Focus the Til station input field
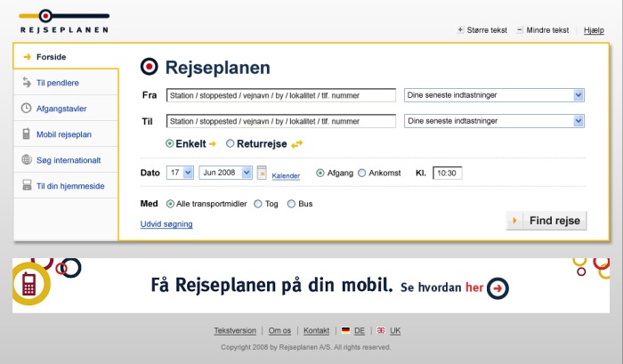 [281, 121]
